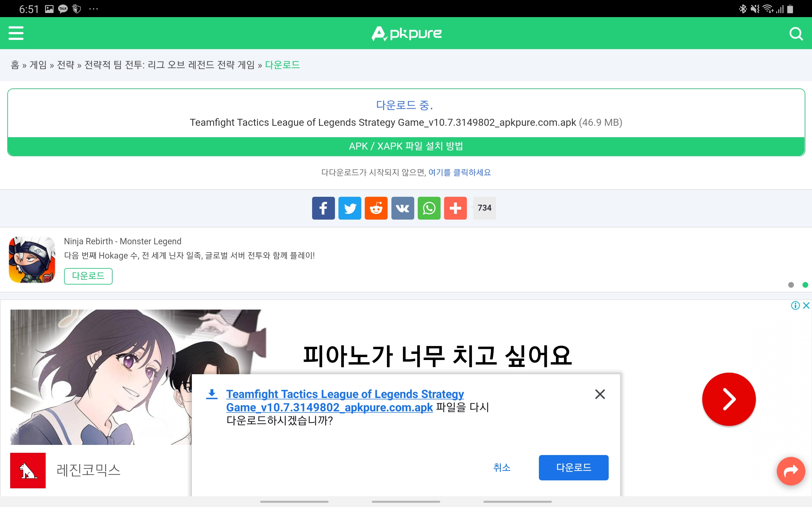This screenshot has width=812, height=507.
Task: Close the re-download dialog with X
Action: tap(599, 394)
